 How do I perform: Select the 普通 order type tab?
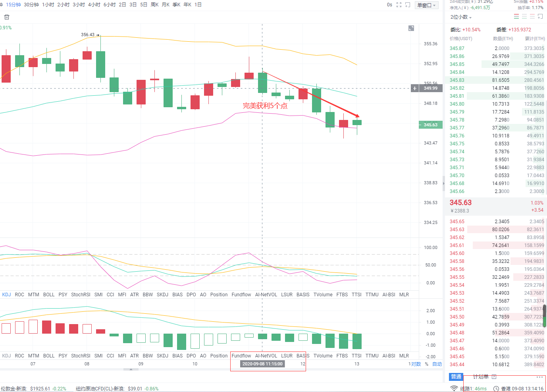tap(456, 377)
